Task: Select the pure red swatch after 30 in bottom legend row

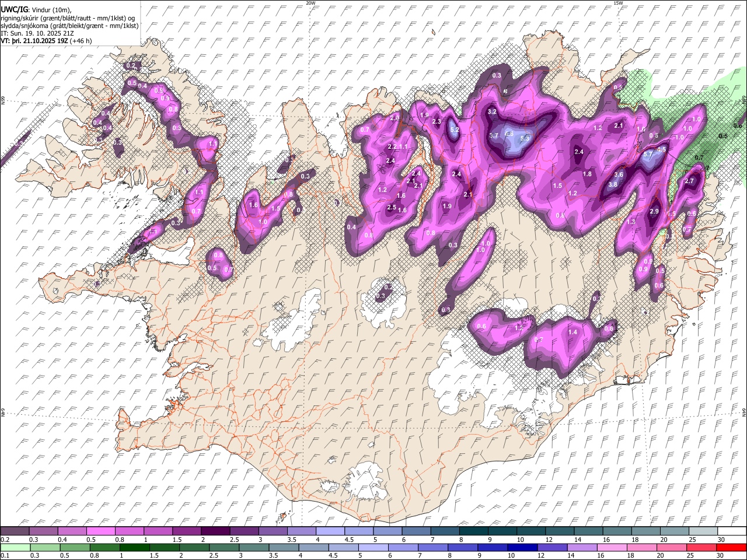Action: 731,547
